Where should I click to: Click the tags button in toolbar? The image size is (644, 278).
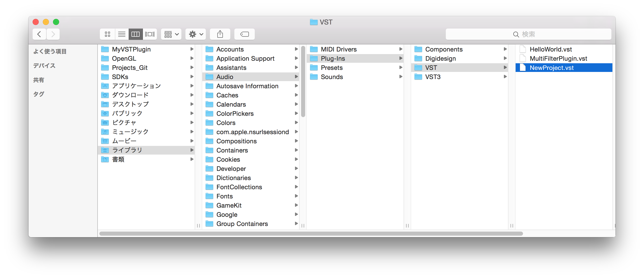(244, 34)
